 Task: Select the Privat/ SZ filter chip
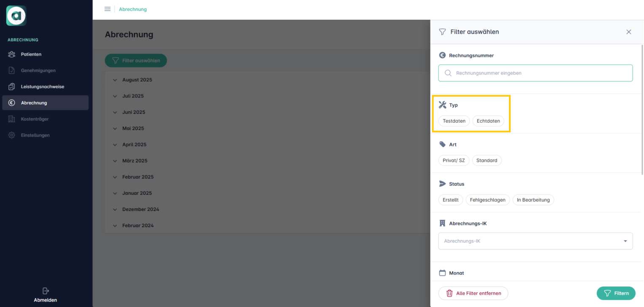point(454,161)
